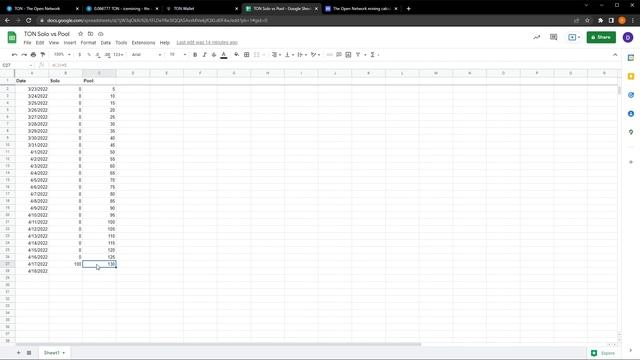Click the Present to meeting button
Image resolution: width=640 pixels, height=360 pixels.
pos(574,37)
